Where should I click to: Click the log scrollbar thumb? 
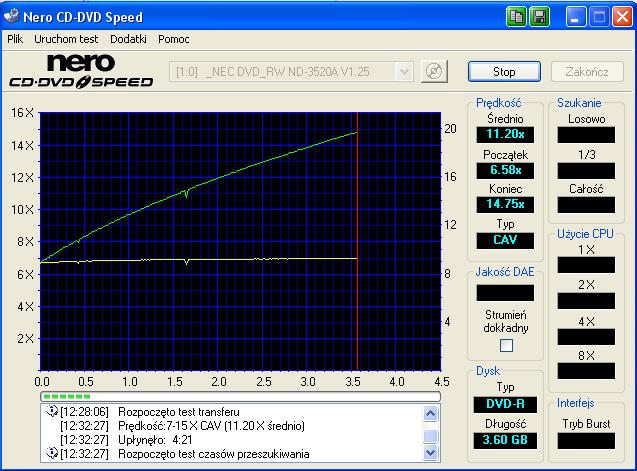tap(430, 436)
